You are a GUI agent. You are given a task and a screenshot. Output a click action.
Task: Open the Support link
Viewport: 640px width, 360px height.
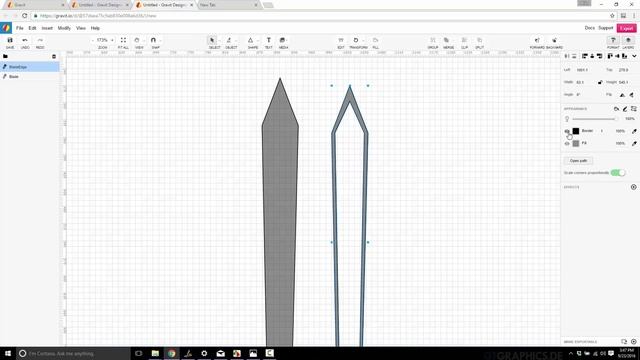point(606,28)
